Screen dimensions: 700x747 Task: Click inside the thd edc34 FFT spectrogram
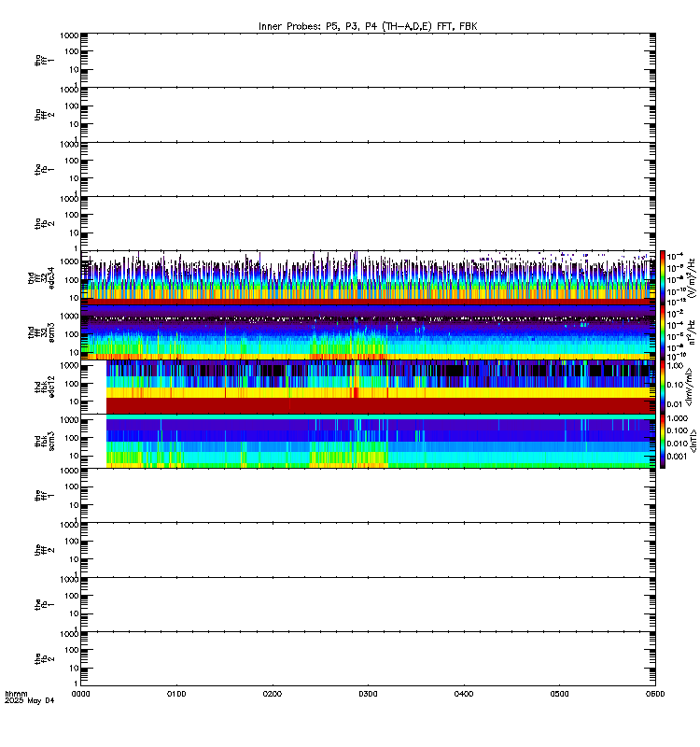[x=368, y=277]
